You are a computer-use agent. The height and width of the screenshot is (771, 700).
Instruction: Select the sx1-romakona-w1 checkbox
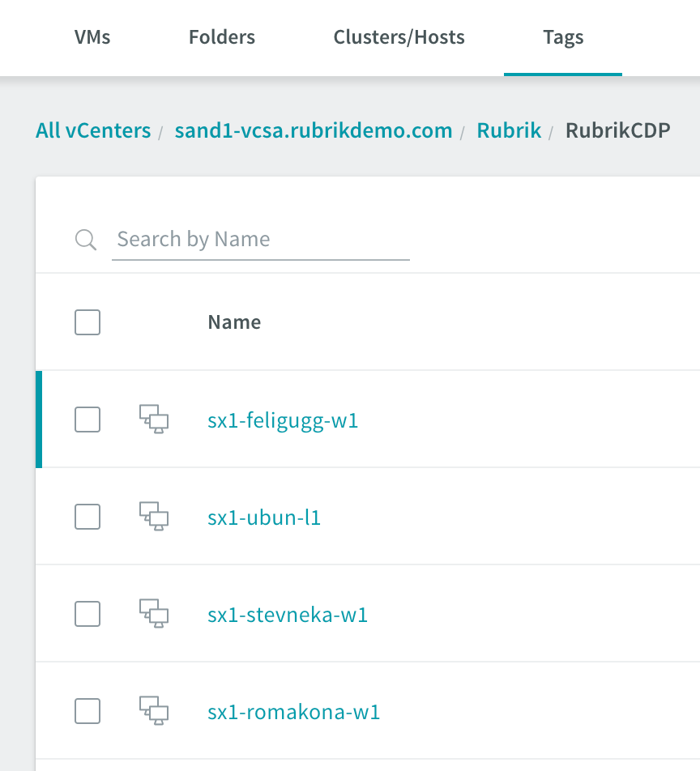(87, 711)
